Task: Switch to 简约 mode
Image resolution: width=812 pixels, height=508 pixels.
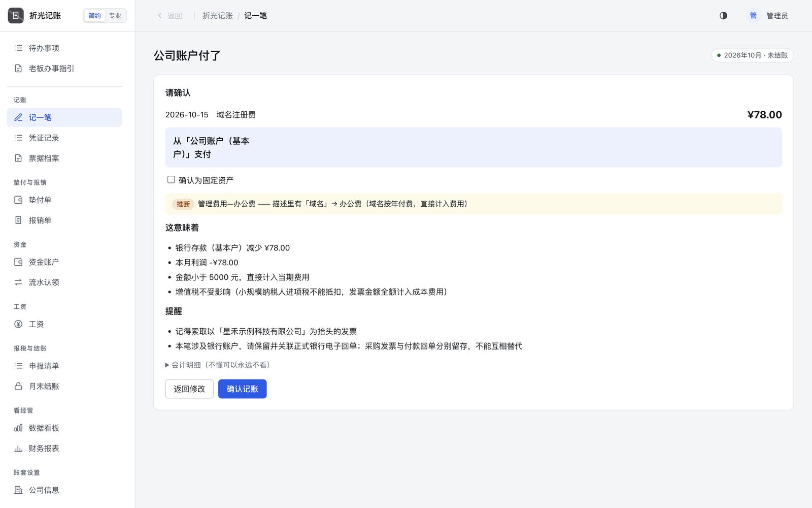Action: point(94,16)
